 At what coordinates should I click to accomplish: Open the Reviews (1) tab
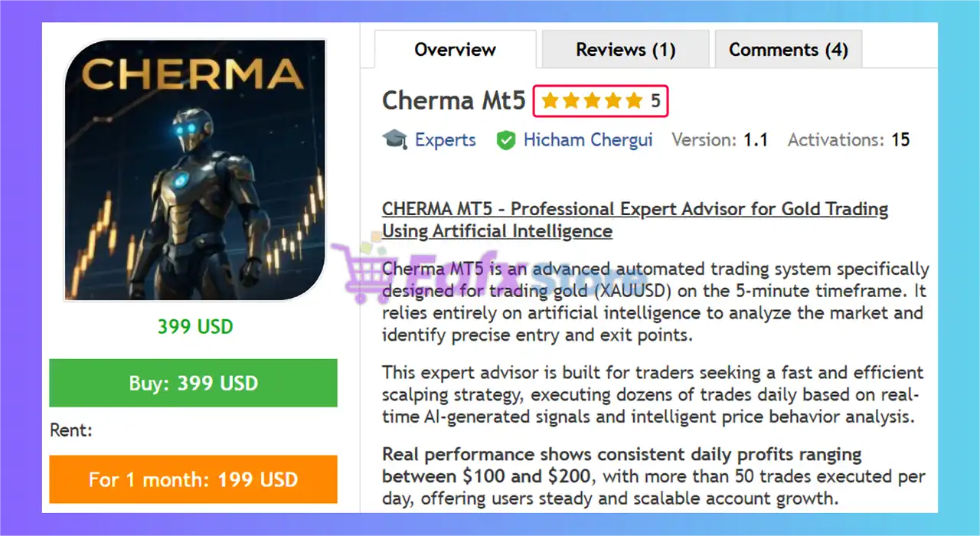626,50
